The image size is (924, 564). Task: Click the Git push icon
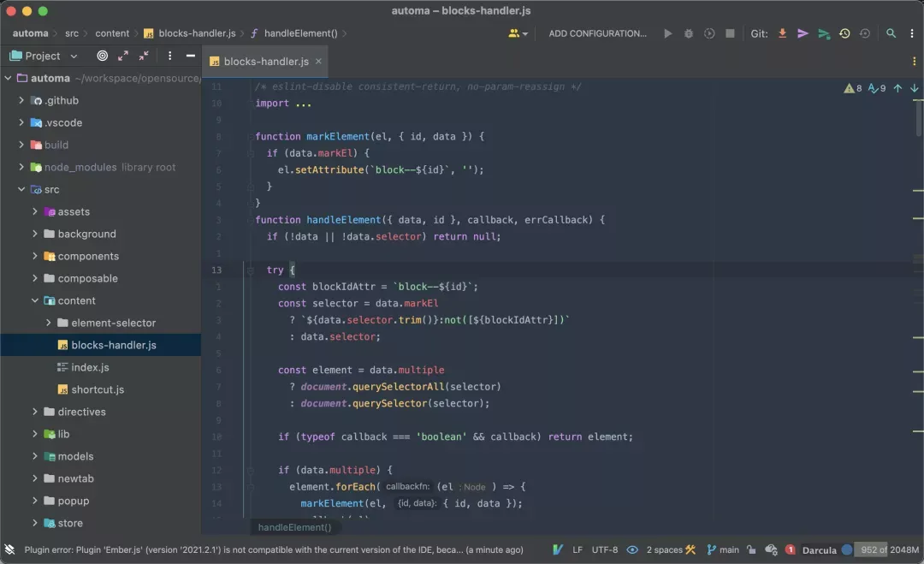coord(823,33)
